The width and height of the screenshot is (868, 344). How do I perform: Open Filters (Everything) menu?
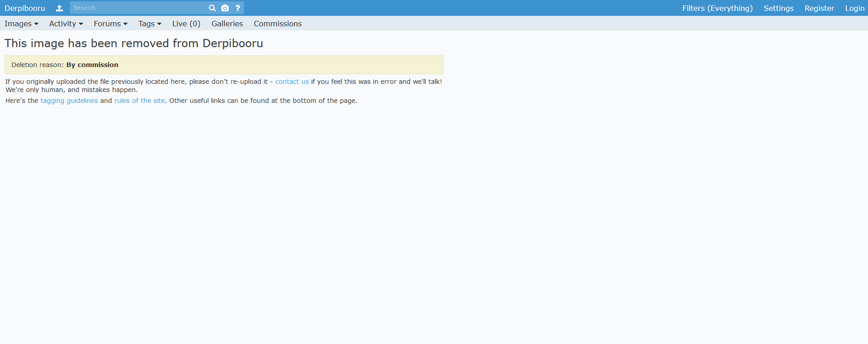717,8
